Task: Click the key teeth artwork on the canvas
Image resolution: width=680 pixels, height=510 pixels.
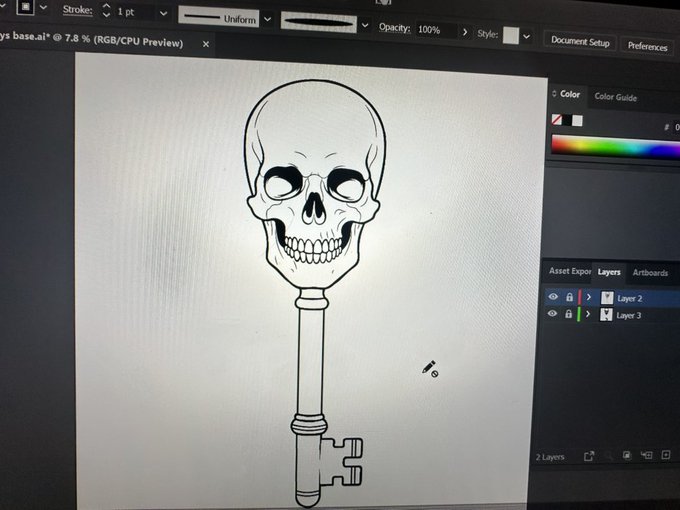Action: [x=342, y=461]
